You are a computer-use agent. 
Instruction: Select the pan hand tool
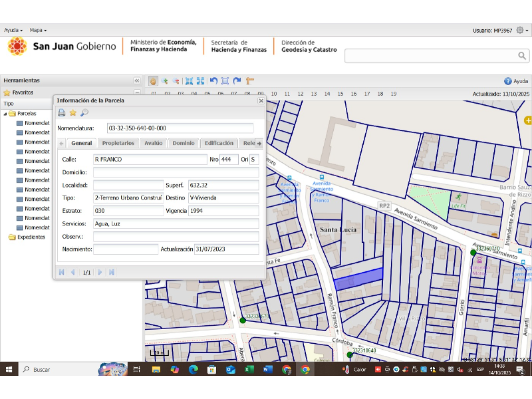[x=153, y=81]
